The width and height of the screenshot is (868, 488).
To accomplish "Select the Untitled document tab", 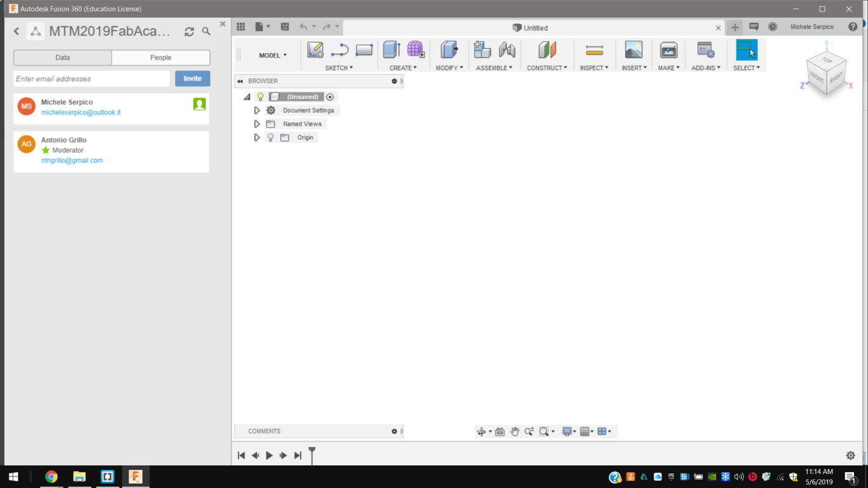I will point(530,28).
